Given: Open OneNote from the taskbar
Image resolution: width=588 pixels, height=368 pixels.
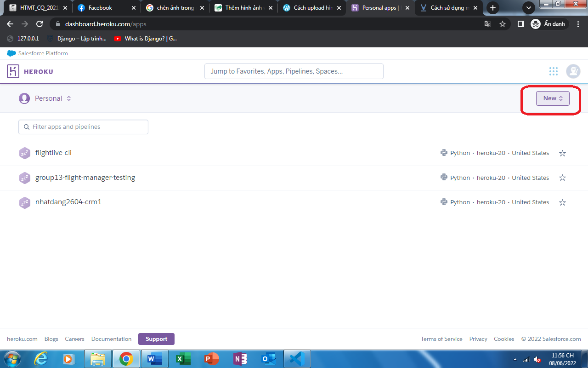Looking at the screenshot, I should pyautogui.click(x=240, y=359).
